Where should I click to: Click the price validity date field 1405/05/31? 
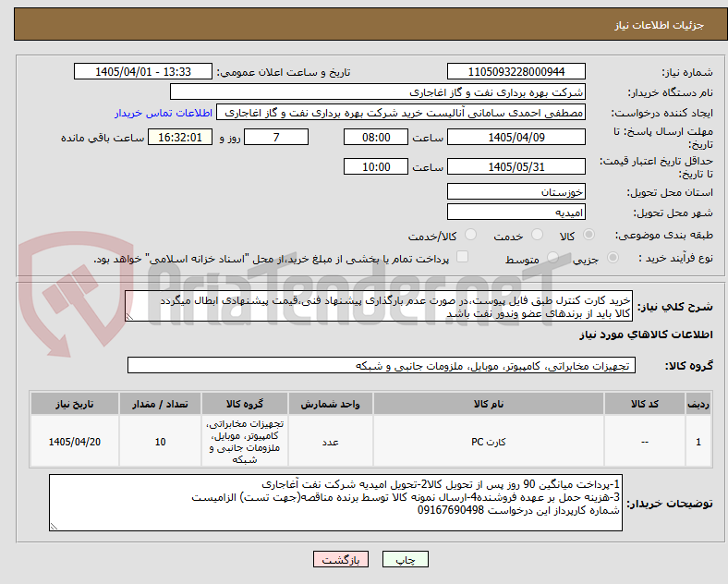516,166
